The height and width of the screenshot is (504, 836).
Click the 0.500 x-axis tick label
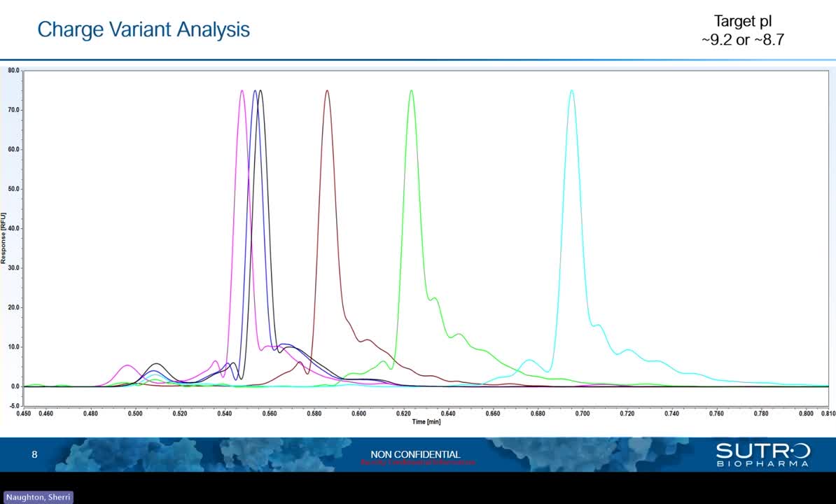[135, 414]
